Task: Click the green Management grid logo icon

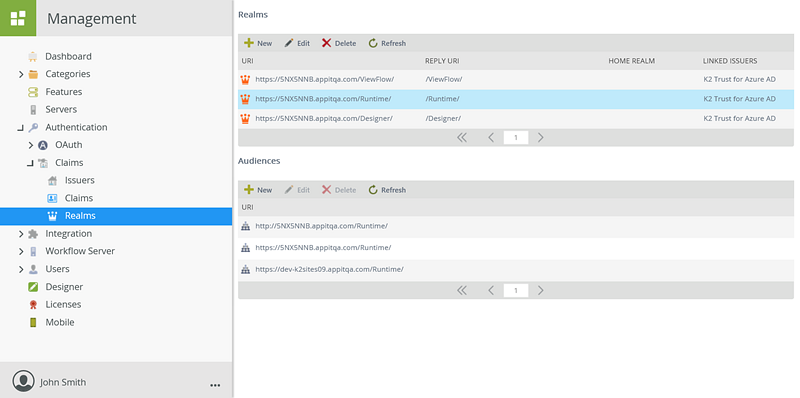Action: [18, 18]
